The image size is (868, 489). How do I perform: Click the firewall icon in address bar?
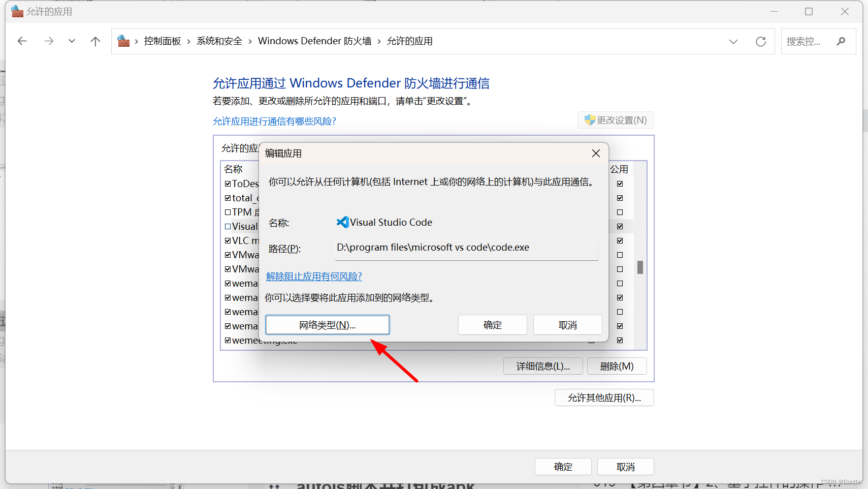click(x=123, y=41)
